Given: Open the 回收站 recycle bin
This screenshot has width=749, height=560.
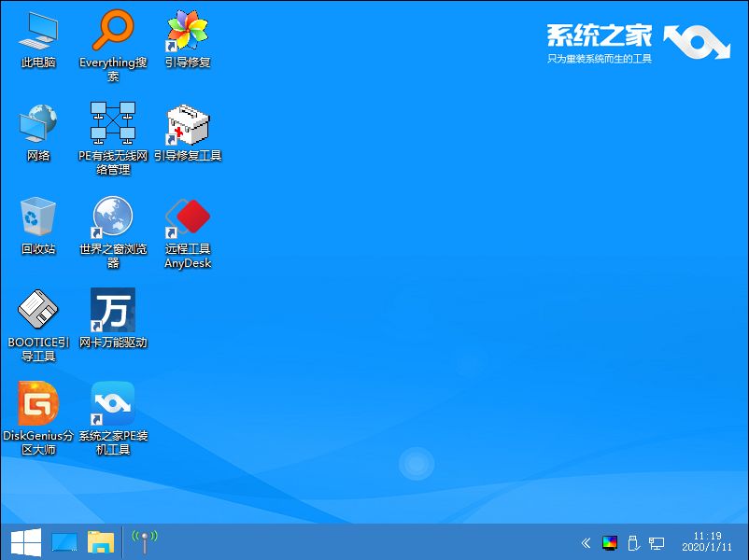Looking at the screenshot, I should coord(37,217).
